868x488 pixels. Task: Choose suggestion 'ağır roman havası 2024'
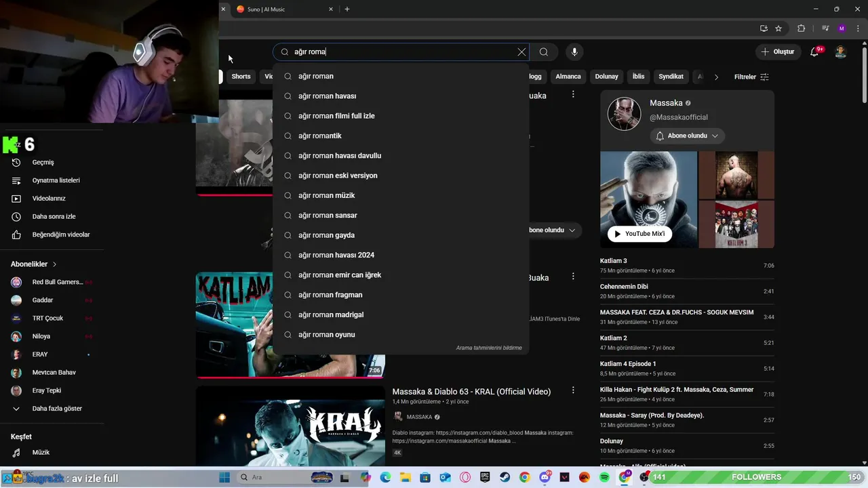tap(401, 255)
